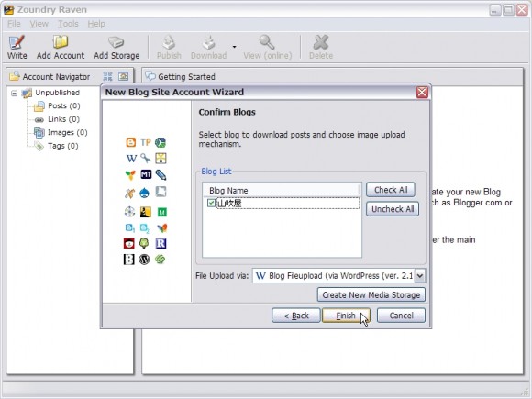Screen dimensions: 532x399
Task: Click Create New Media Storage button
Action: (x=371, y=294)
